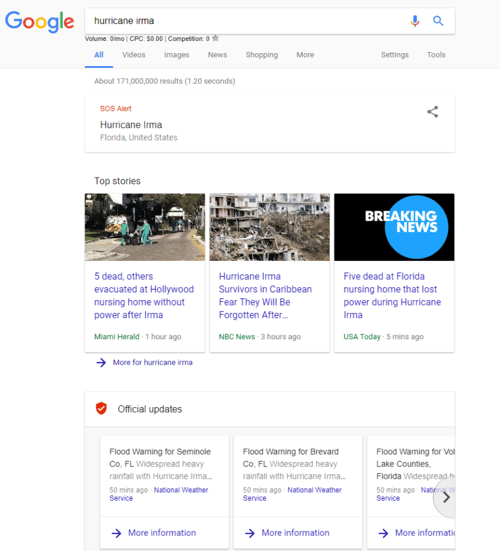Open 'Five dead at Florida nursing home' headline
Viewport: 500px width, 551px height.
point(392,296)
